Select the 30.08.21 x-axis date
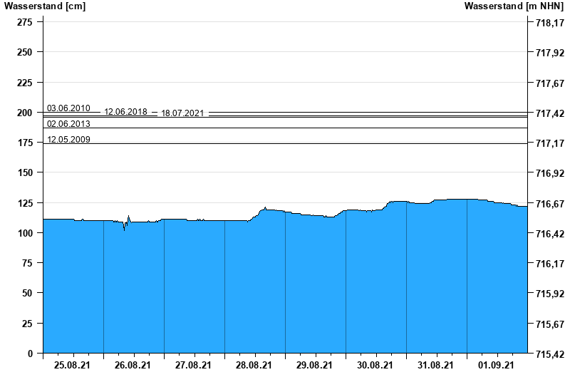Image resolution: width=570 pixels, height=392 pixels. tap(375, 366)
